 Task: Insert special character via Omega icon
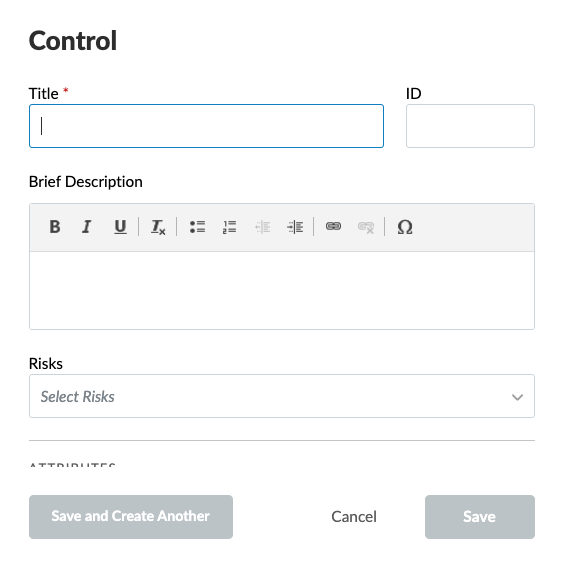click(405, 227)
